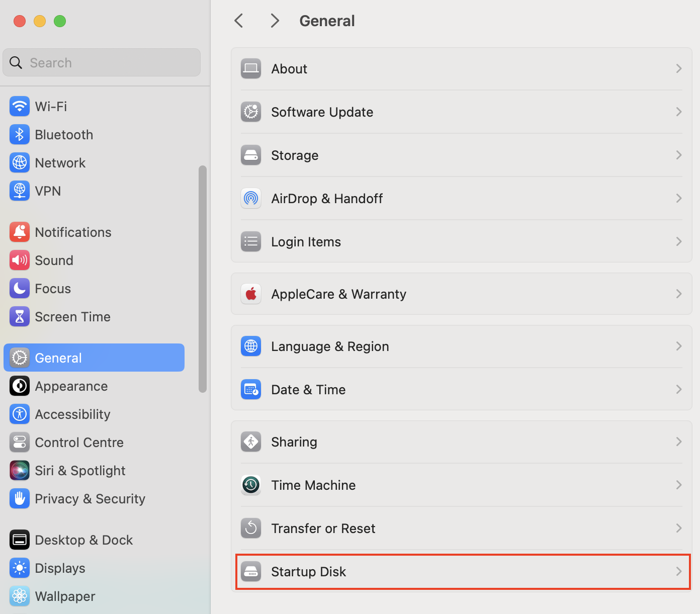Click the AppleCare apple logo icon
This screenshot has height=614, width=700.
(251, 294)
